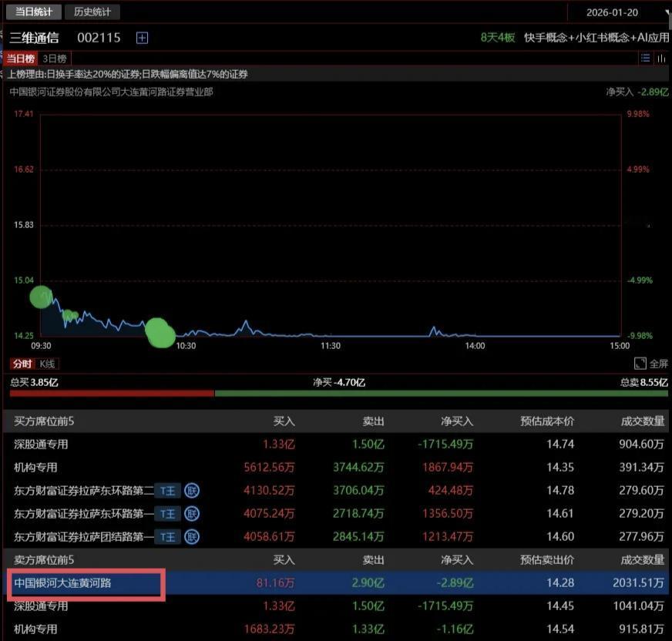Click the T王 tag on 拉萨团结路第一 row

[167, 537]
